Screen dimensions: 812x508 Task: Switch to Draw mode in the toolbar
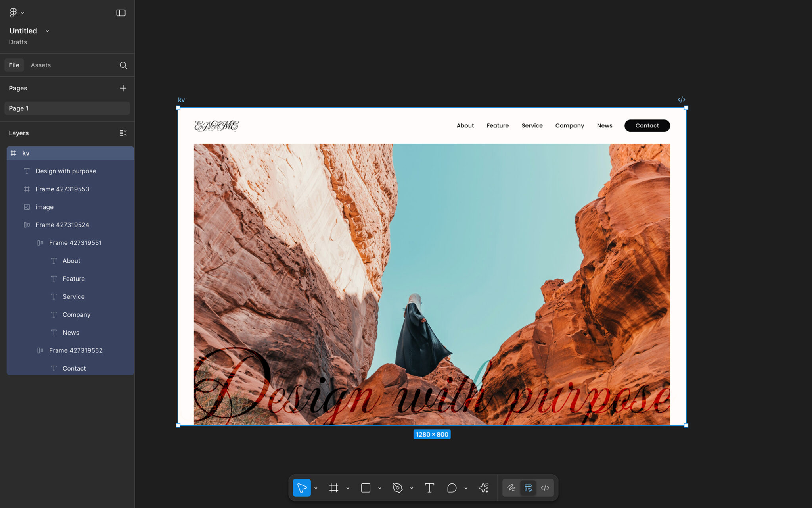tap(511, 488)
